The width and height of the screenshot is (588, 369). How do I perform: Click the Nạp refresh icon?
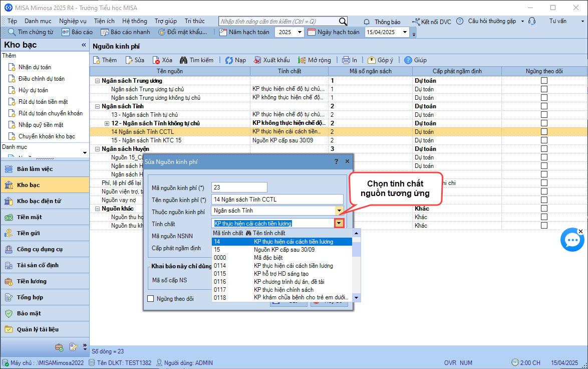click(229, 60)
